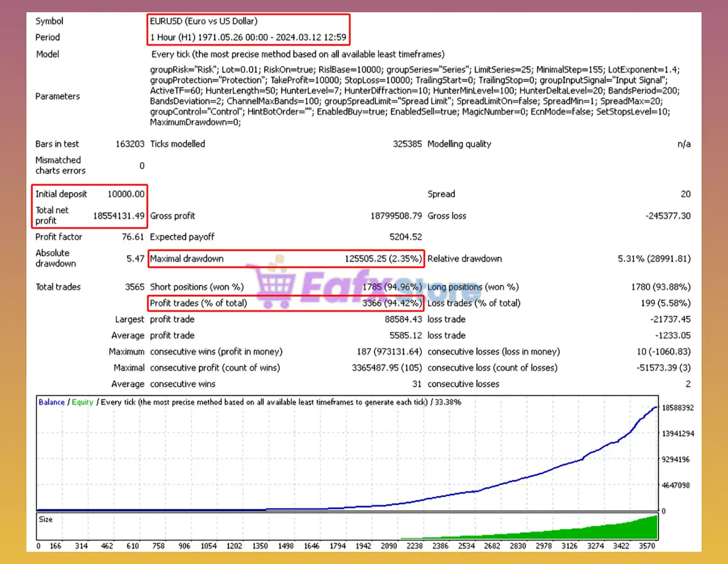Click the Balance legend label in chart
Viewport: 728px width, 564px height.
coord(51,402)
